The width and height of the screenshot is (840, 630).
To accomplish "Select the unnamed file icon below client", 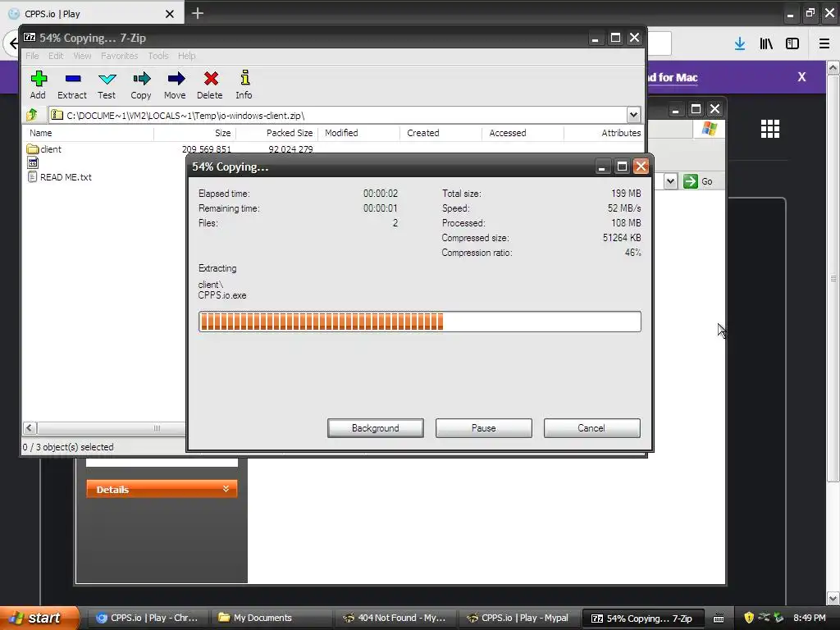I will click(33, 163).
